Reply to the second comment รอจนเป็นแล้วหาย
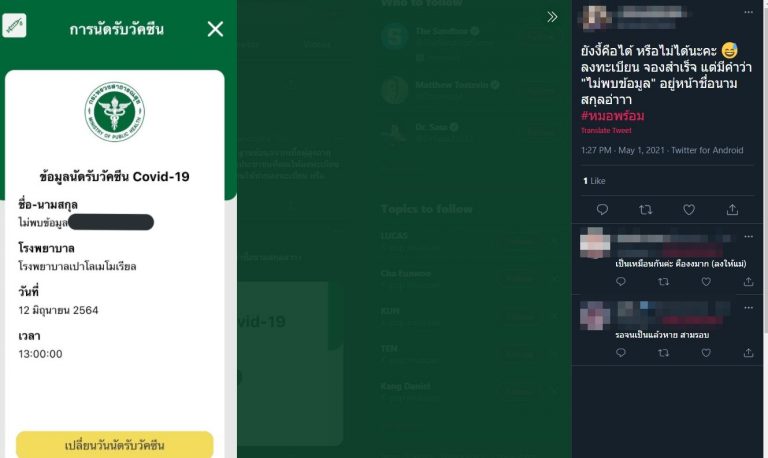The width and height of the screenshot is (768, 458). click(x=621, y=353)
